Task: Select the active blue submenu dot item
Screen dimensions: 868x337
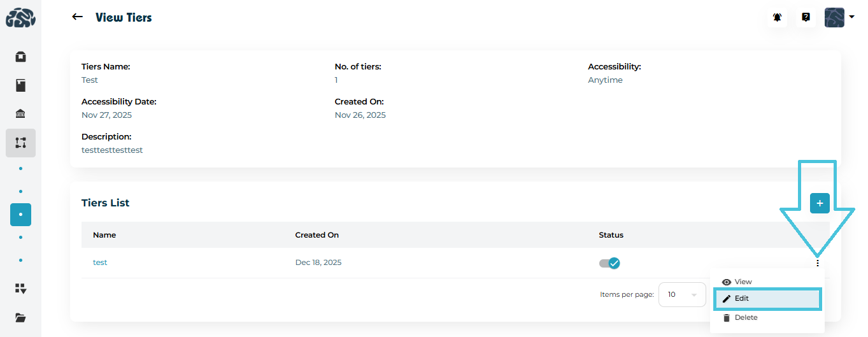Action: (x=20, y=215)
